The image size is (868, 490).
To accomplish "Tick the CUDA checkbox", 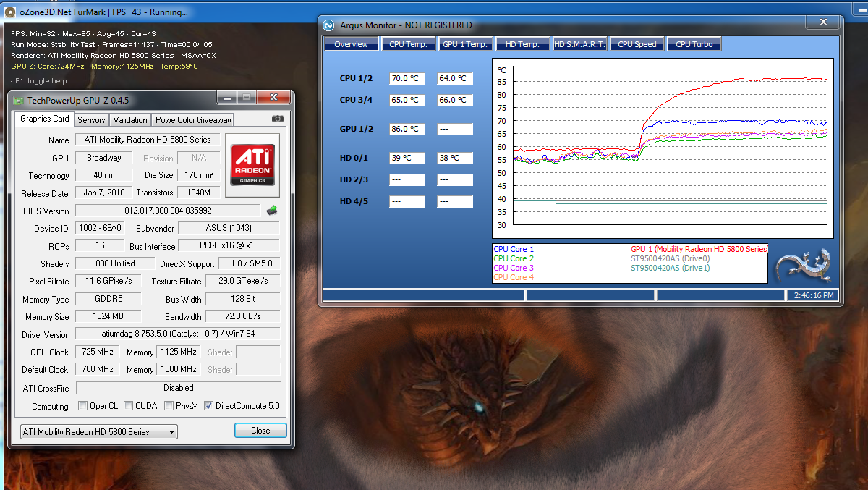I will click(129, 406).
